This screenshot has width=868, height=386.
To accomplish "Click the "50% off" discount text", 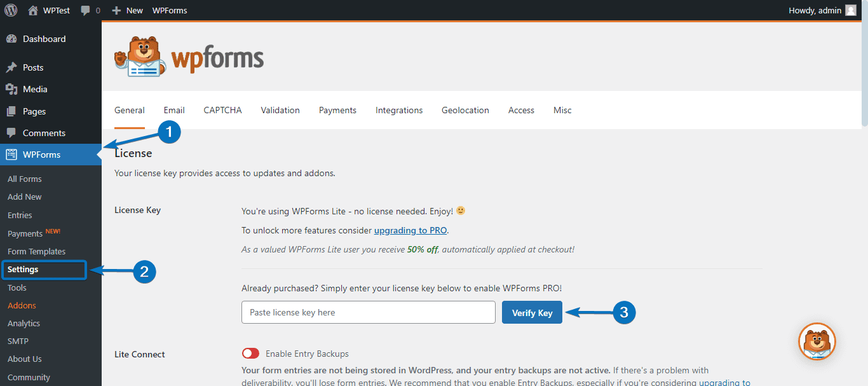I will tap(423, 249).
